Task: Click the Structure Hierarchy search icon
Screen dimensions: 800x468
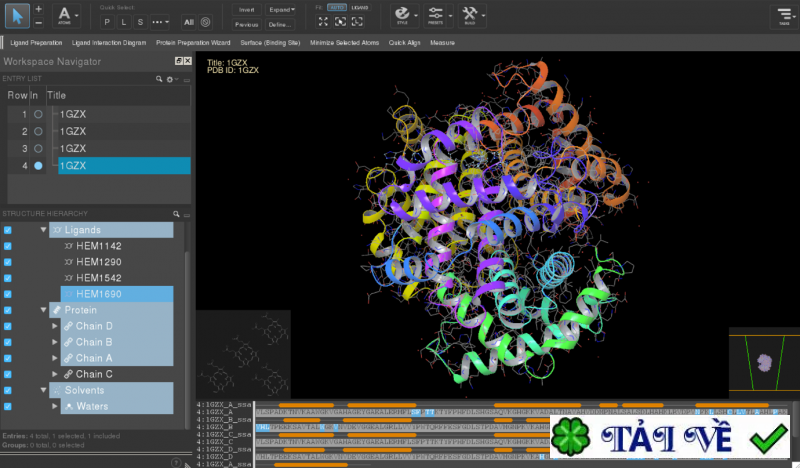Action: tap(176, 214)
